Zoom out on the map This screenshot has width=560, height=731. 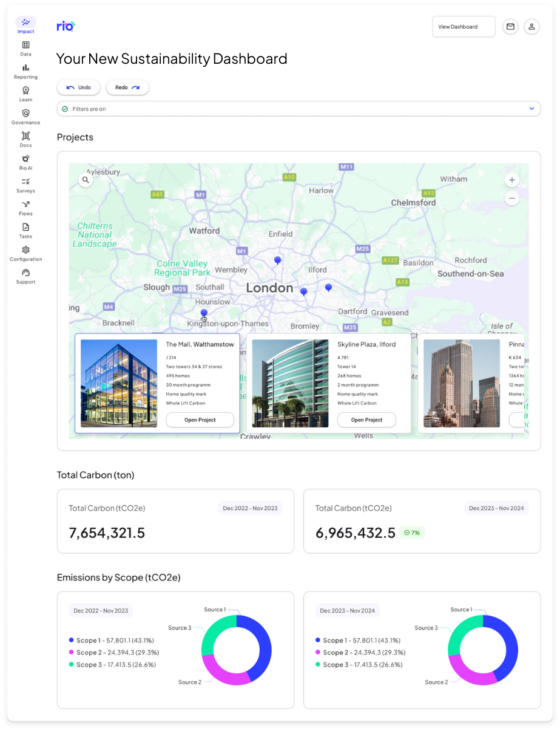tap(512, 199)
